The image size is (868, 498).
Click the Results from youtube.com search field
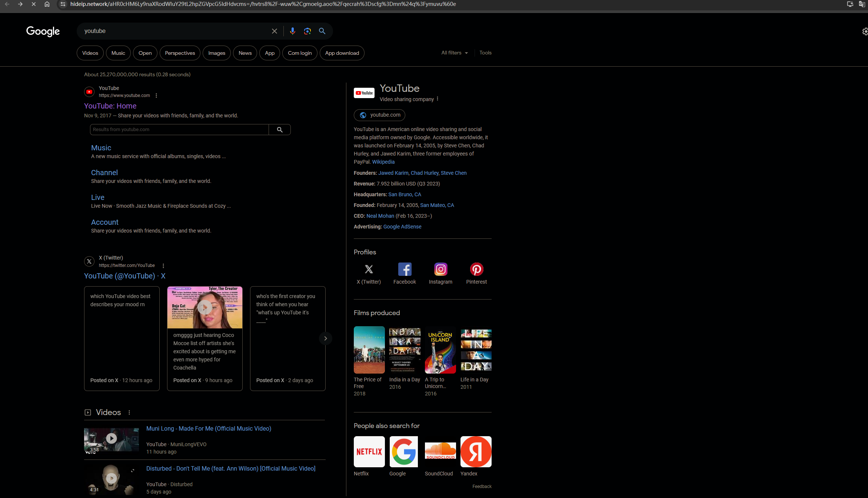pos(179,130)
